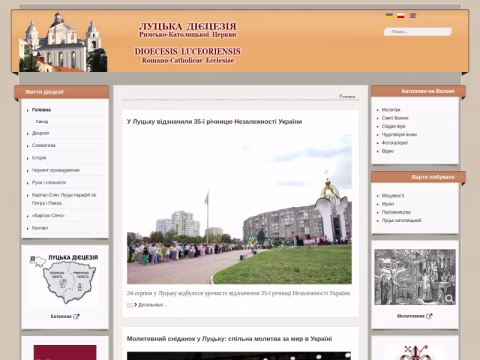Image resolution: width=480 pixels, height=360 pixels.
Task: Click the DIOECESIS LUCEORIENSIS header text
Action: (188, 51)
